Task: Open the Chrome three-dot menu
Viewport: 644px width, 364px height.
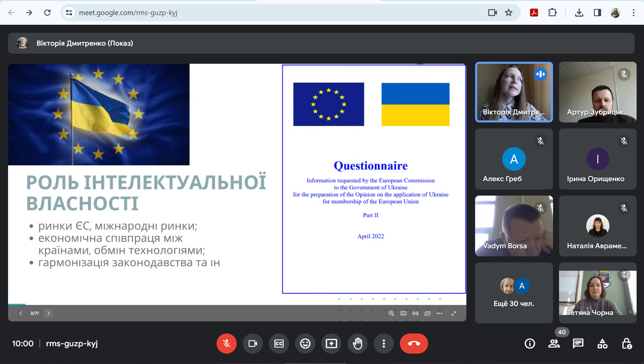Action: (633, 13)
